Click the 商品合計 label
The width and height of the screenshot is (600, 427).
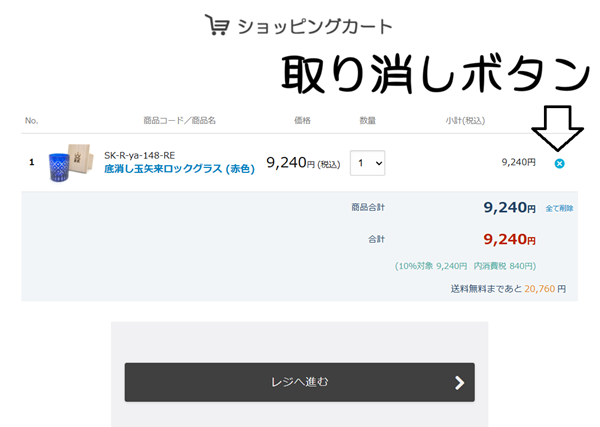(x=368, y=207)
